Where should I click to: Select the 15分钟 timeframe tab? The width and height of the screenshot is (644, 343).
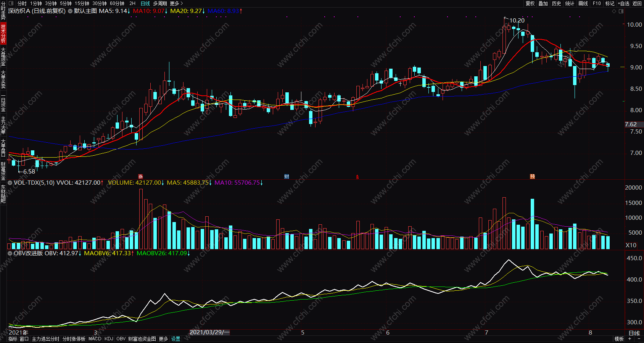[82, 3]
